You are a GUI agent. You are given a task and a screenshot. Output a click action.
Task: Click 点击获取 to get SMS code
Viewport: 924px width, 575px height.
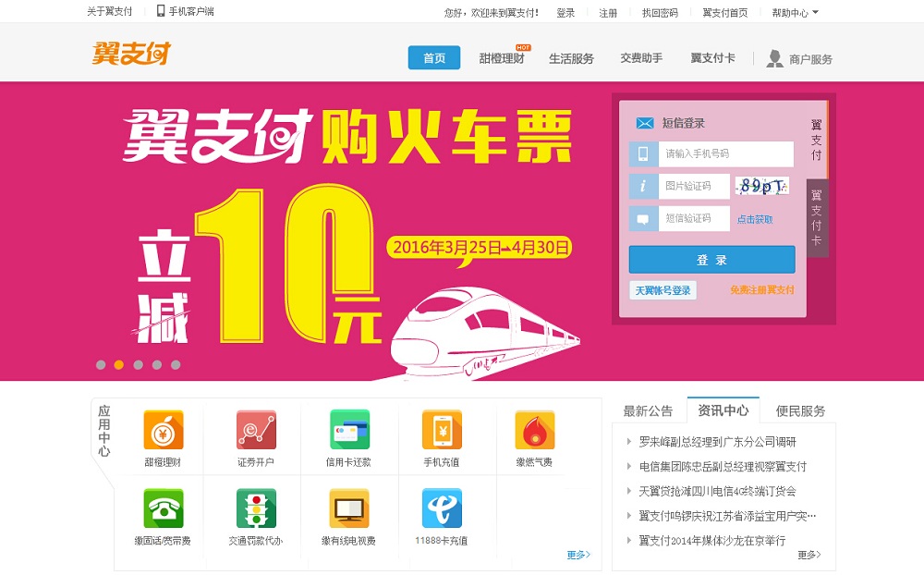point(755,219)
